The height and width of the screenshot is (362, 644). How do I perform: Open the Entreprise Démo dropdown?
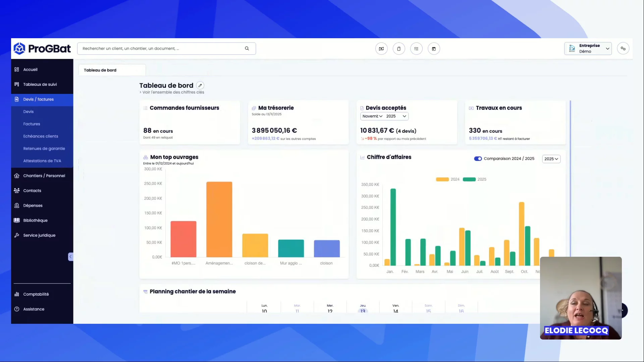[x=588, y=49]
